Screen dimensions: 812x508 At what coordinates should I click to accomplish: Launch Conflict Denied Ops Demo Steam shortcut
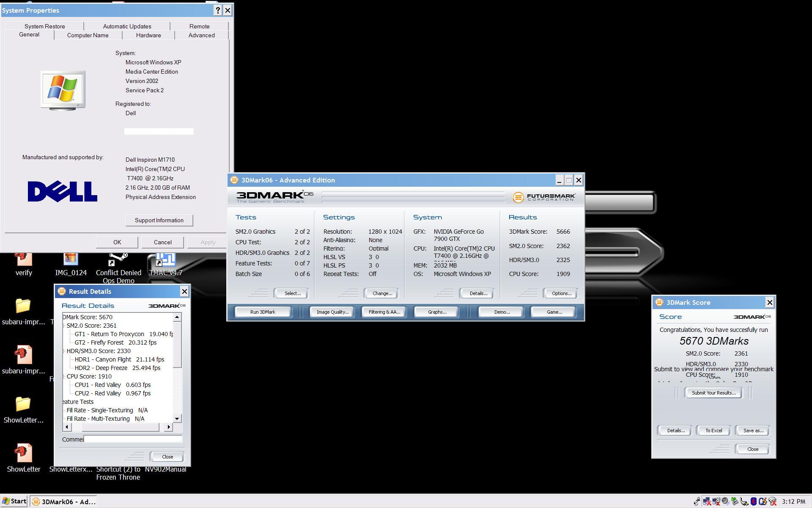118,268
